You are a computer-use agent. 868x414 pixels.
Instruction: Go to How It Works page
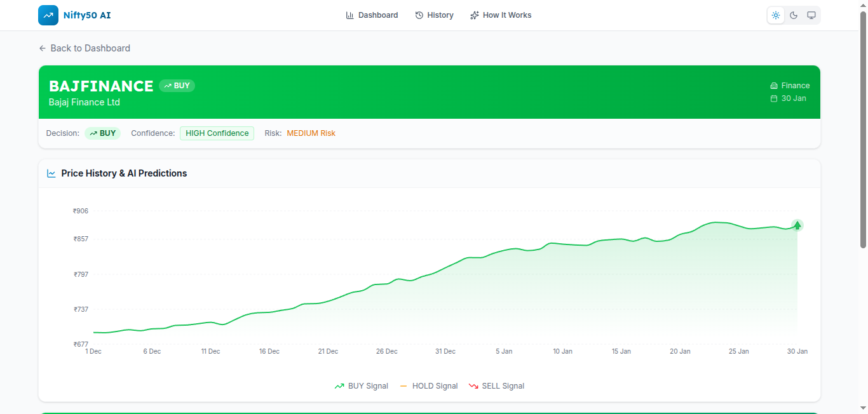501,15
